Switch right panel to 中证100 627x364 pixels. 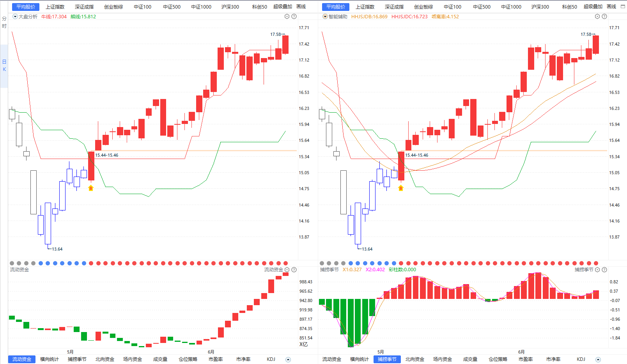452,7
